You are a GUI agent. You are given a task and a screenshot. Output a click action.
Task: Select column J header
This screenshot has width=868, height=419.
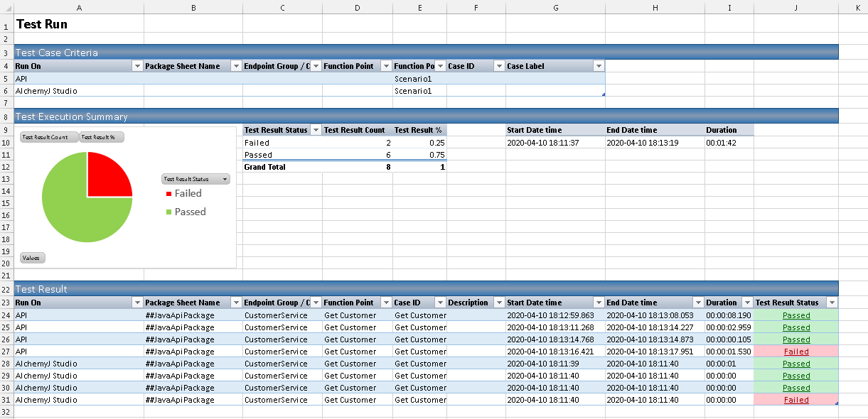coord(795,7)
